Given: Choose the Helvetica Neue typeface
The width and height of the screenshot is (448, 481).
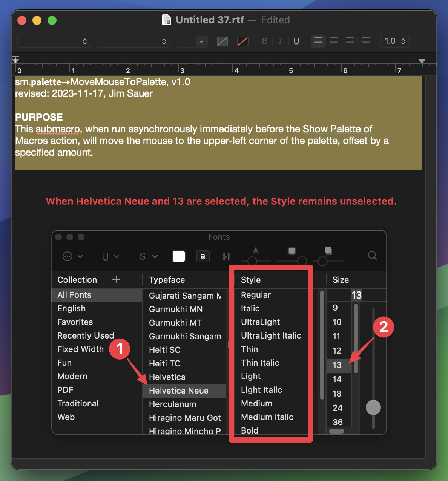Looking at the screenshot, I should click(184, 391).
